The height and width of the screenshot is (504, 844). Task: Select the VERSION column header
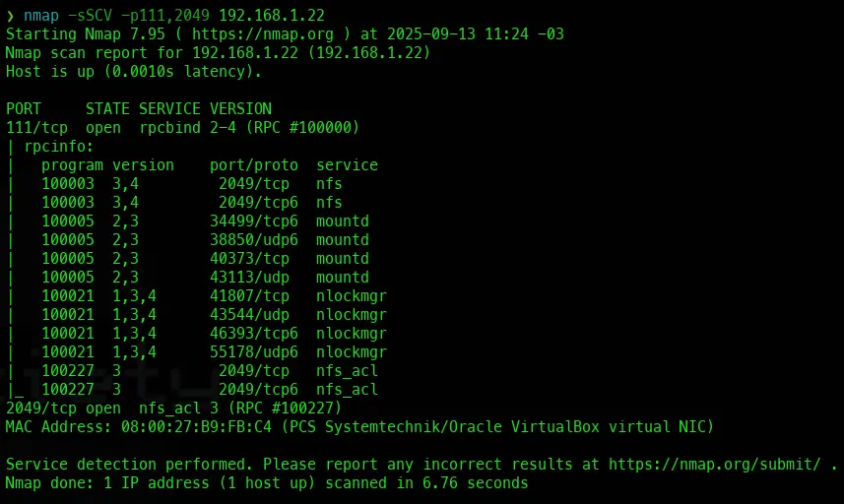coord(240,109)
